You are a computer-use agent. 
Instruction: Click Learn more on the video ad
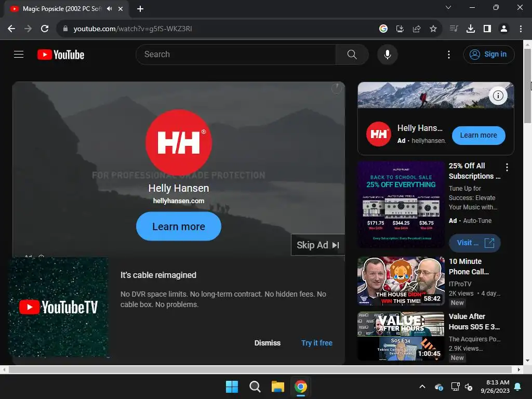coord(179,227)
